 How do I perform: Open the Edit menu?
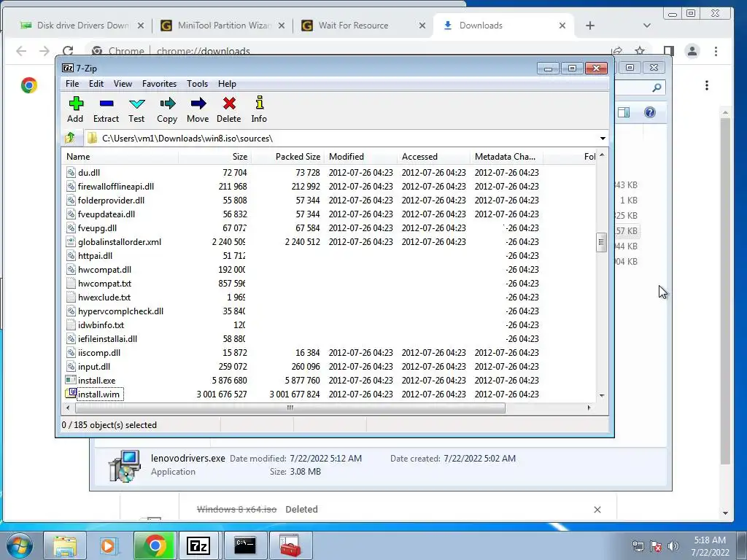click(x=96, y=84)
